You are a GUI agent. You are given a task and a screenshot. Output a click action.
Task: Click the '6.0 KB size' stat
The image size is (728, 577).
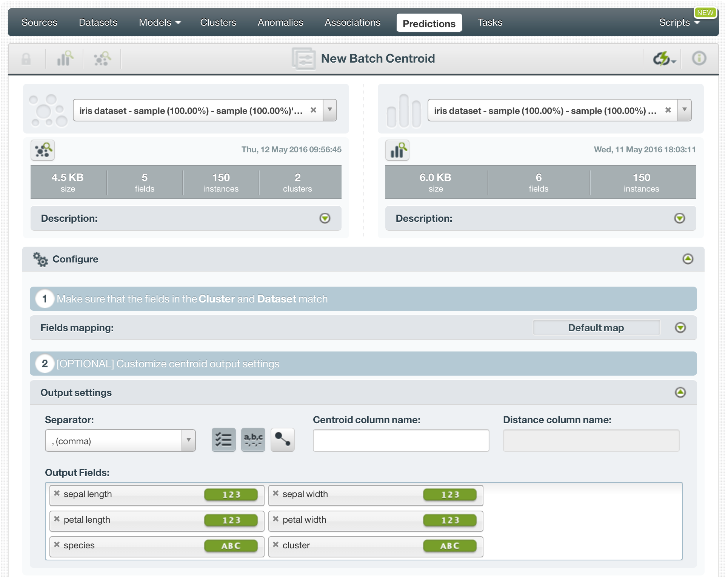point(436,183)
